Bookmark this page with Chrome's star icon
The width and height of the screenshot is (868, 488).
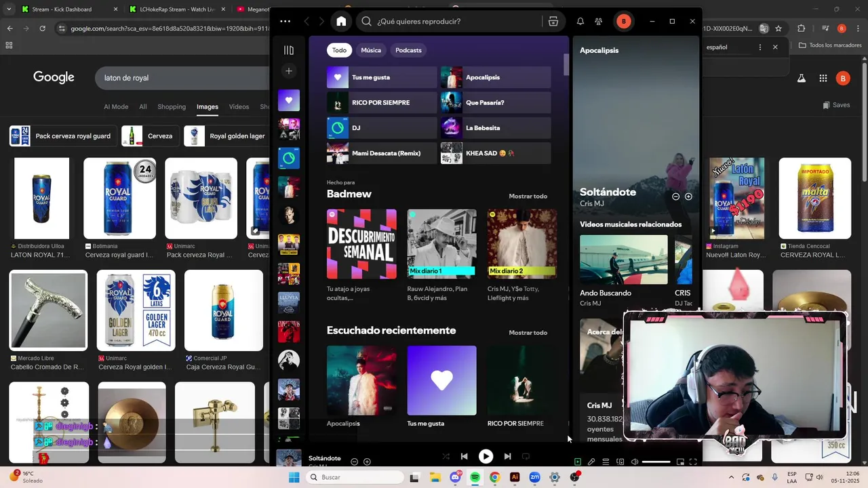tap(778, 28)
